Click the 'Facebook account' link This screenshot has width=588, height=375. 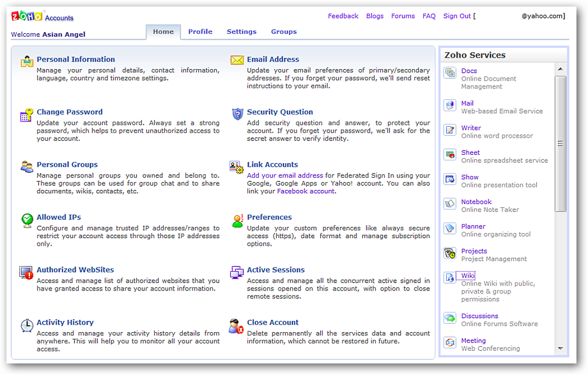[306, 191]
